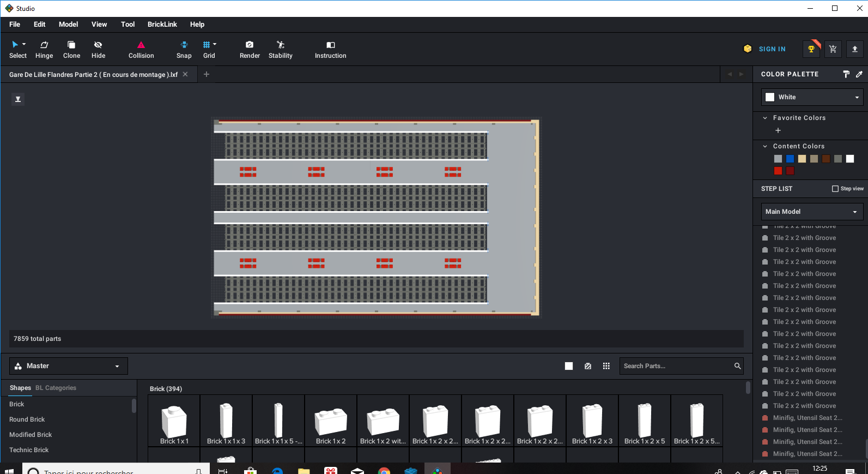This screenshot has width=868, height=474.
Task: Open the Render tool
Action: click(x=250, y=49)
